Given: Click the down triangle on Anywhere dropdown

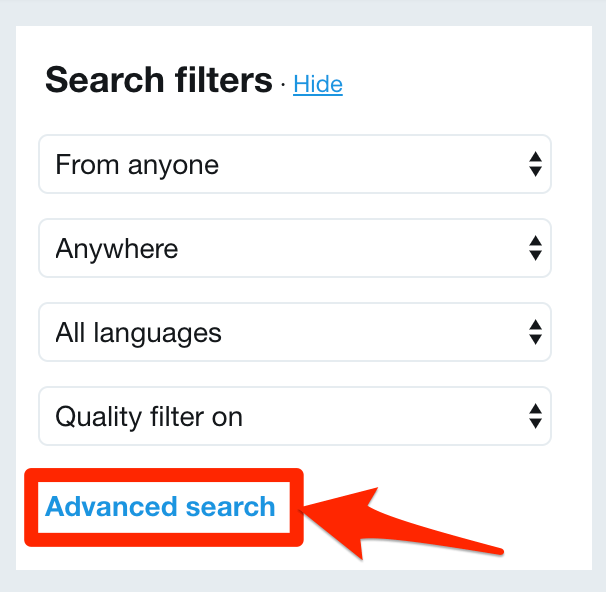Looking at the screenshot, I should [536, 255].
